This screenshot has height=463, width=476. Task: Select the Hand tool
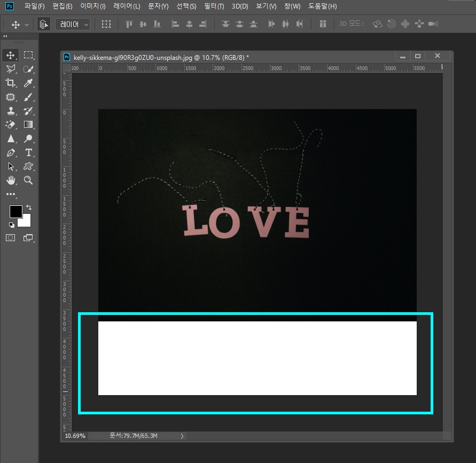[11, 180]
